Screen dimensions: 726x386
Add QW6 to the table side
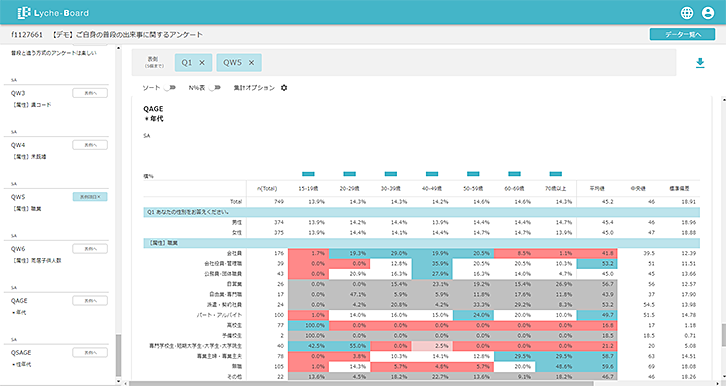(90, 249)
